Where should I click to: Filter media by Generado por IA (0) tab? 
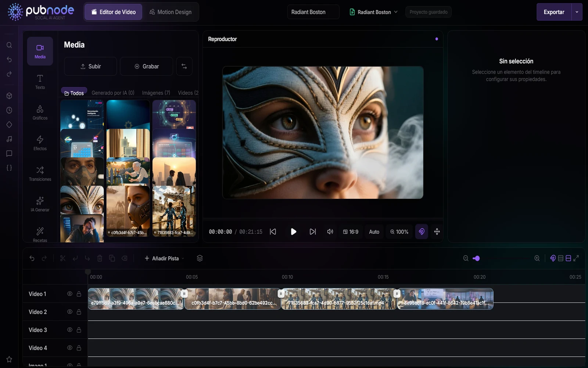113,93
